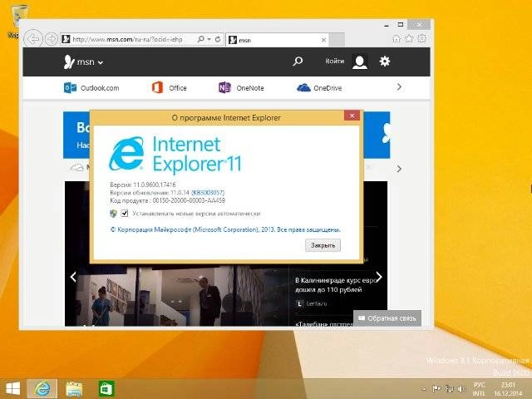Close the About Internet Explorer dialog X

352,116
